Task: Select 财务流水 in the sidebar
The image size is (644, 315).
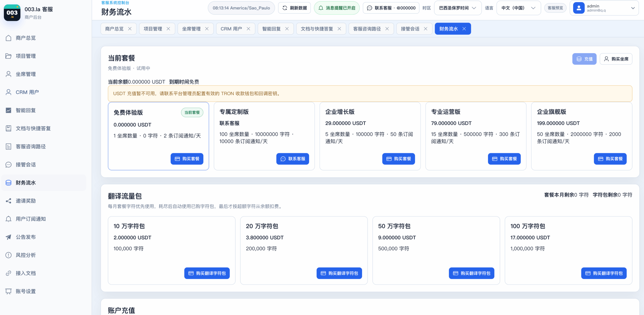Action: click(44, 183)
